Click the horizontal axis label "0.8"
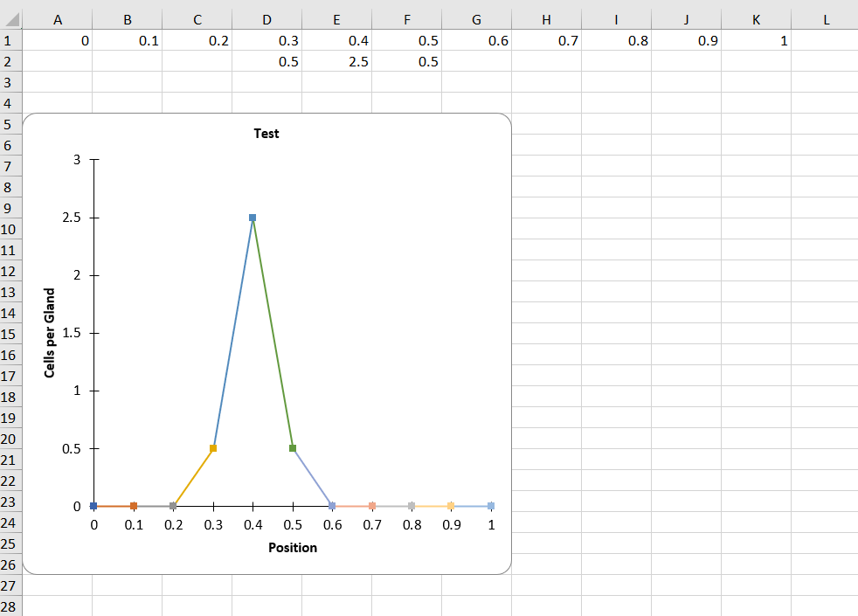The width and height of the screenshot is (858, 616). pyautogui.click(x=412, y=525)
